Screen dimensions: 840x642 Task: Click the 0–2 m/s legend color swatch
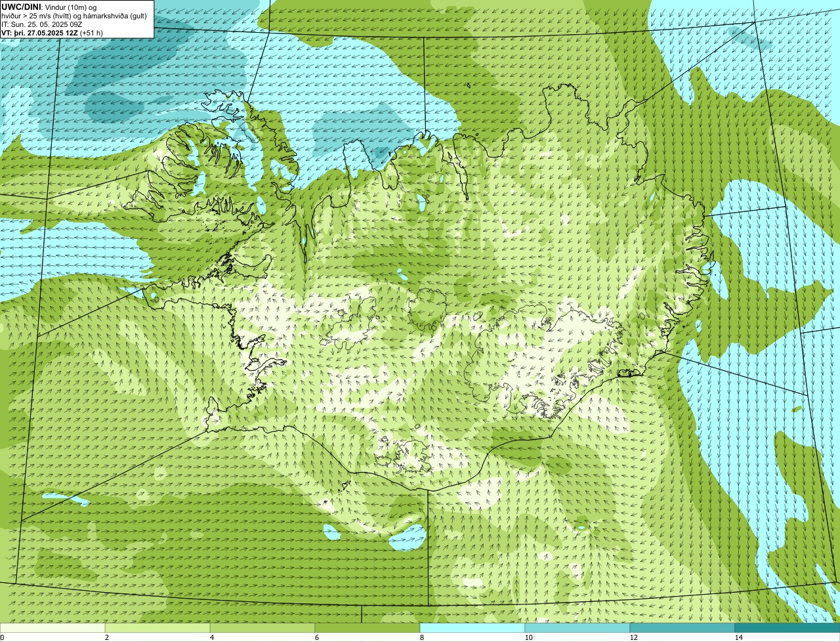point(52,628)
